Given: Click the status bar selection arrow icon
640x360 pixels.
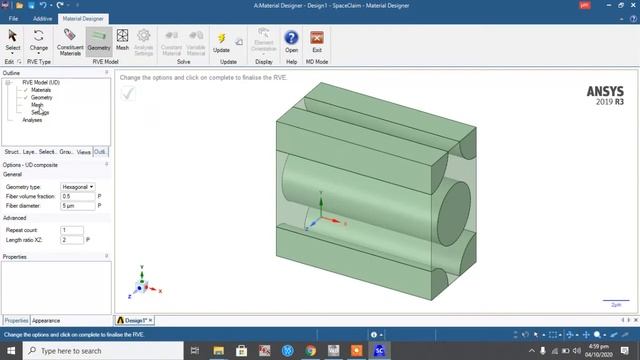Looking at the screenshot, I should coord(536,335).
